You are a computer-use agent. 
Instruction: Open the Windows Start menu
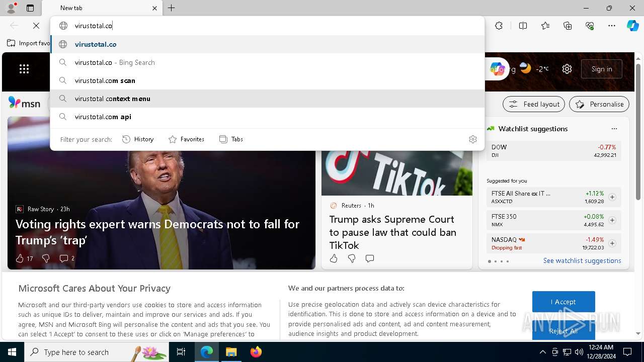pos(12,352)
